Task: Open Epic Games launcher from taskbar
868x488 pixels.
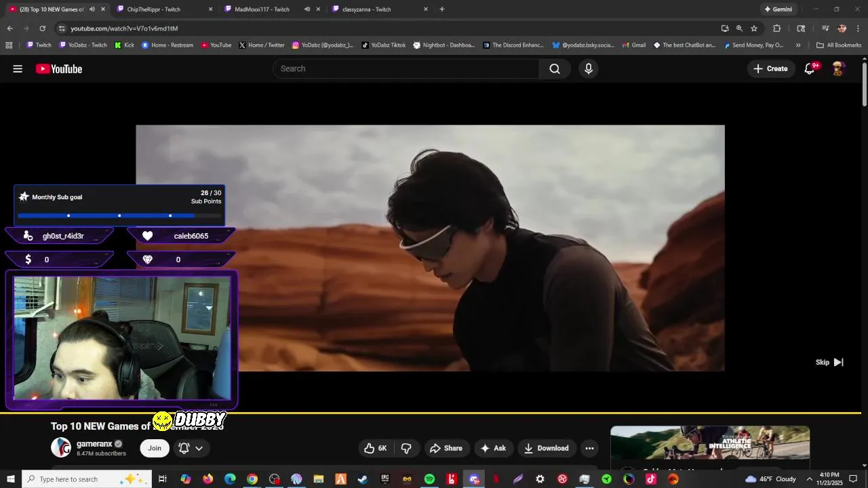Action: 385,479
